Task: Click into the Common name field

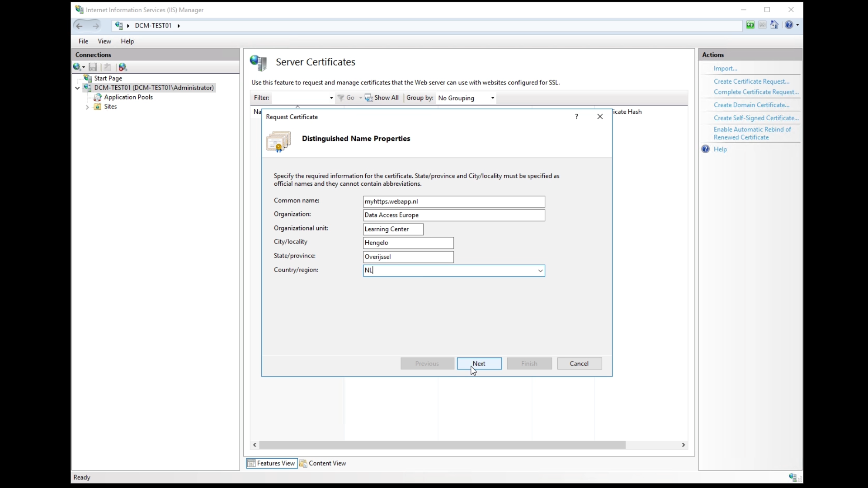Action: [x=453, y=202]
